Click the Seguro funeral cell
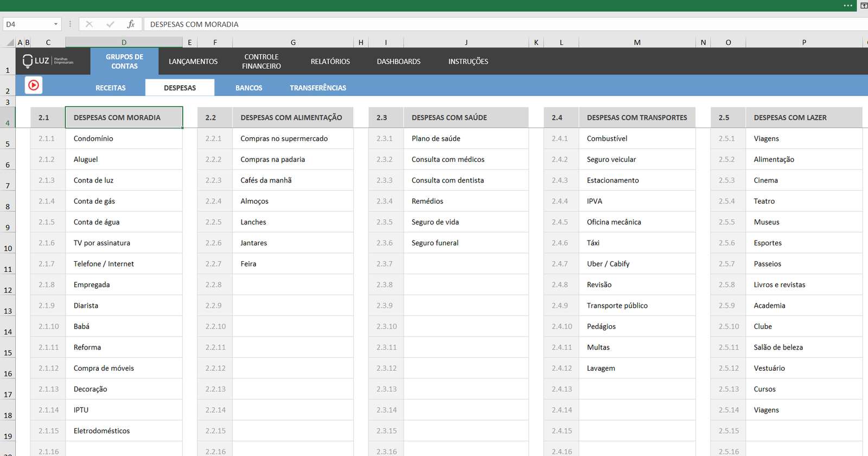868x456 pixels. click(466, 243)
